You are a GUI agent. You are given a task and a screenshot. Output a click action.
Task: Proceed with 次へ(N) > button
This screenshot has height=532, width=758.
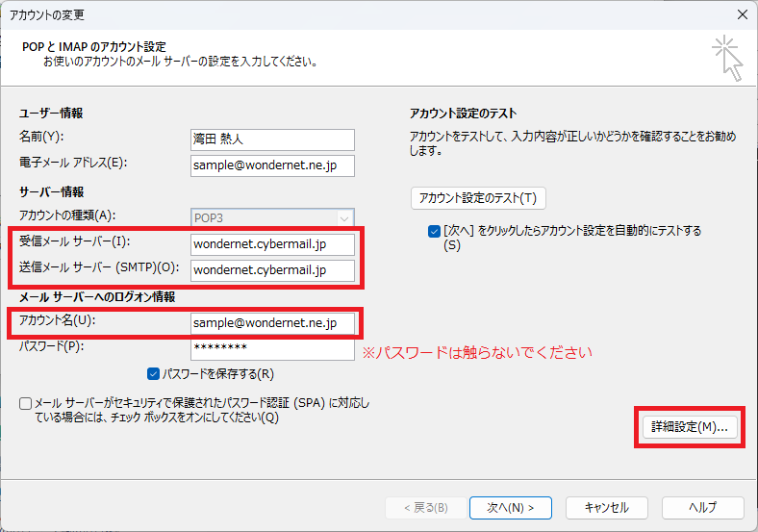[x=511, y=508]
